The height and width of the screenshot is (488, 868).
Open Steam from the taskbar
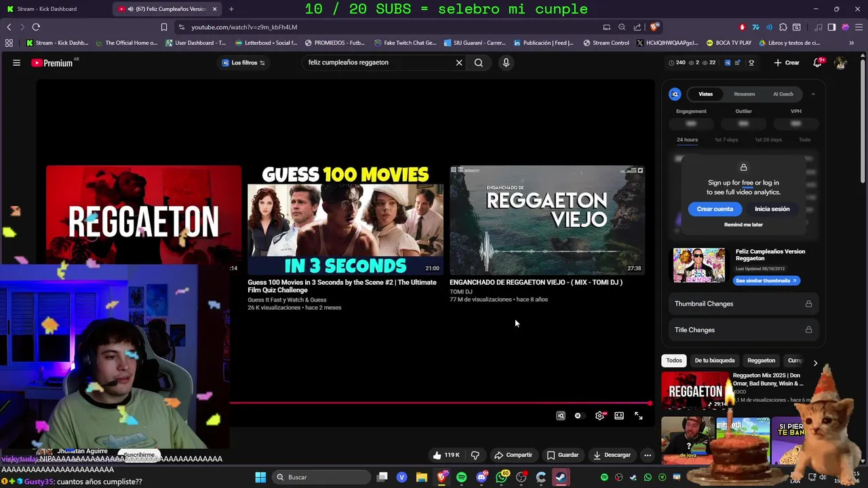561,477
